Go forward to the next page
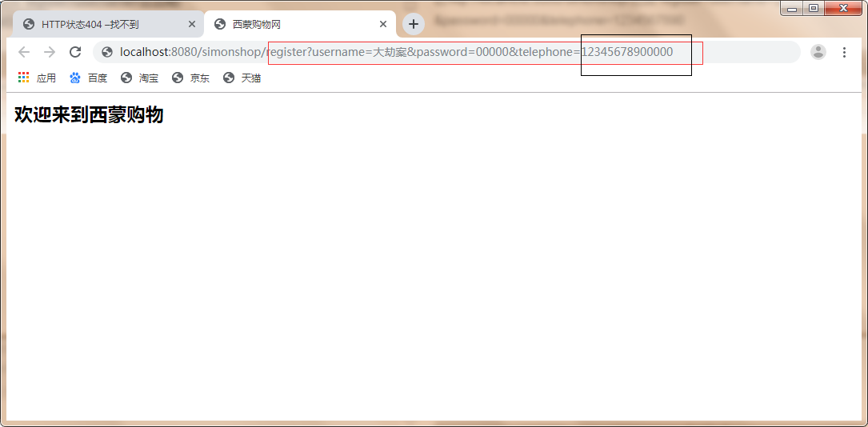Image resolution: width=868 pixels, height=427 pixels. tap(50, 52)
